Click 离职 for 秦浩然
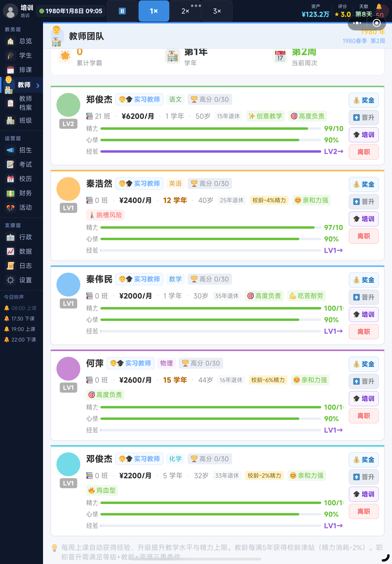 (364, 236)
